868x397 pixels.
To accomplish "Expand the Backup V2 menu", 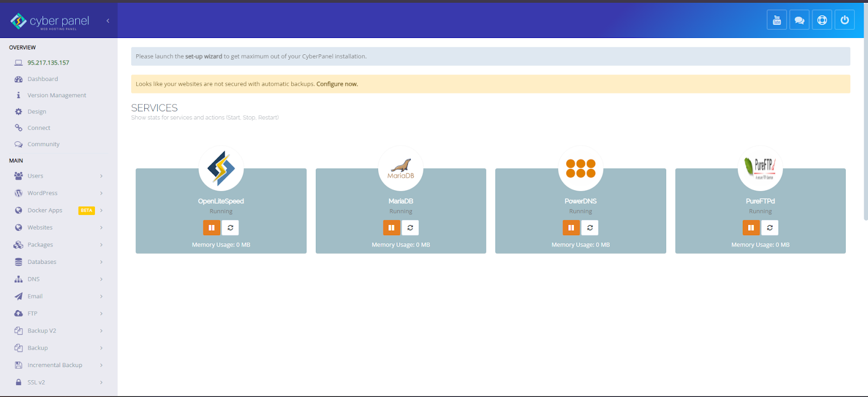I will [59, 331].
